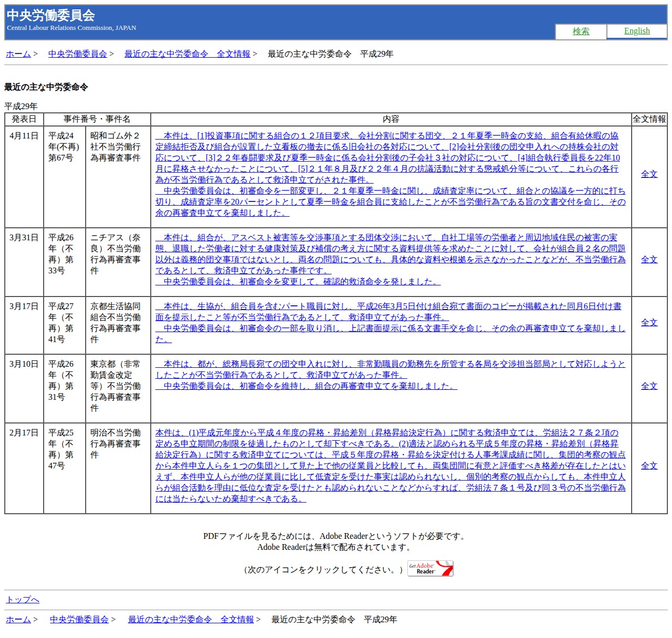Image resolution: width=672 pixels, height=638 pixels.
Task: Open bottom breadcrumb 最近の主な中労委命令　全文情報 link
Action: [x=190, y=619]
